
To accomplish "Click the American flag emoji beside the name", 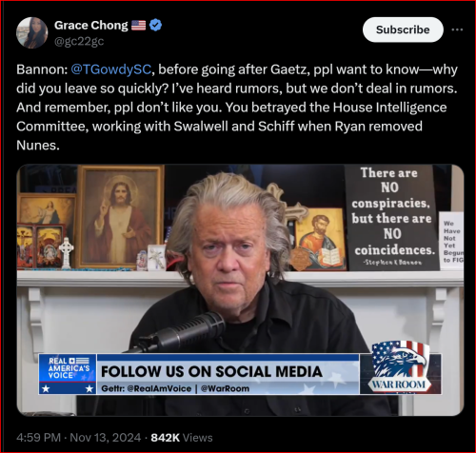I will click(x=138, y=25).
